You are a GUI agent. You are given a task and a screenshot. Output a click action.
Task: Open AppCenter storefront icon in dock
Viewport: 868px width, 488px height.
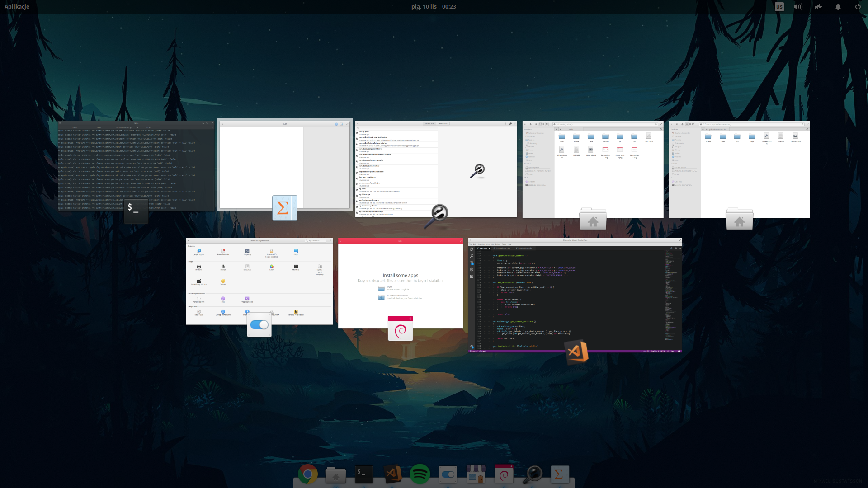coord(476,474)
